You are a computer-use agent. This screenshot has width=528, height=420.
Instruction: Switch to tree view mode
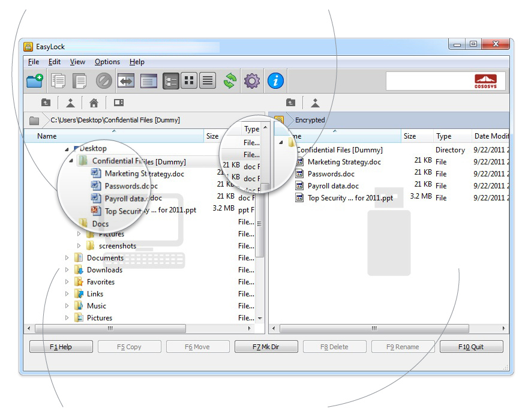coord(171,80)
